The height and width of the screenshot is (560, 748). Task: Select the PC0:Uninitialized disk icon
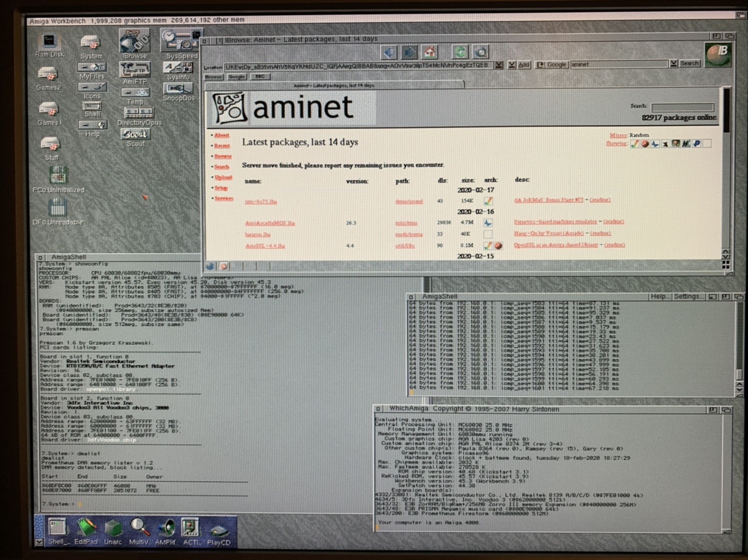58,179
